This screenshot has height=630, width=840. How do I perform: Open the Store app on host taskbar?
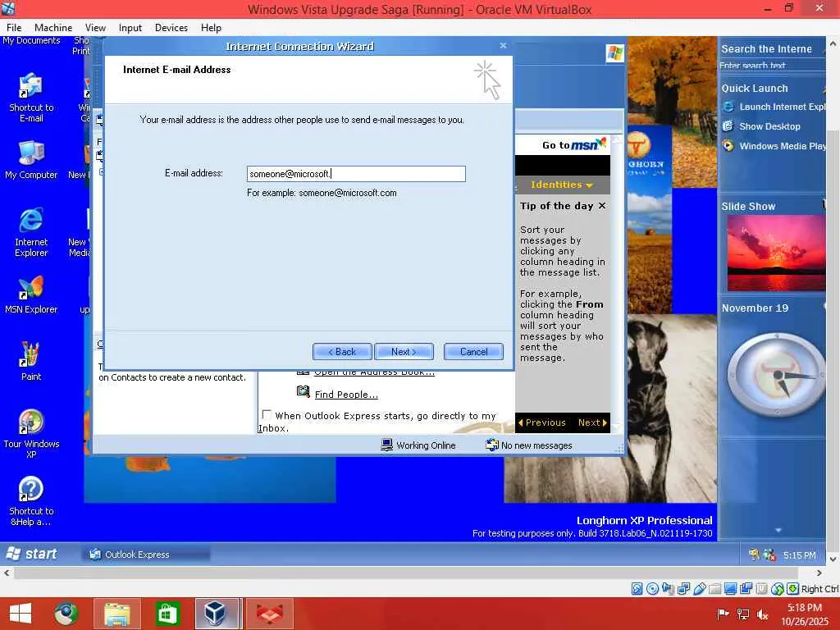[167, 614]
